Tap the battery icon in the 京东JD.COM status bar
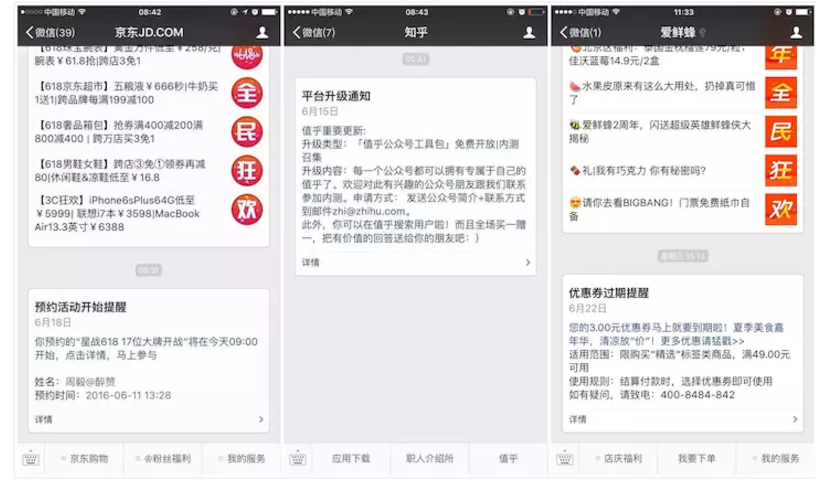 (270, 11)
